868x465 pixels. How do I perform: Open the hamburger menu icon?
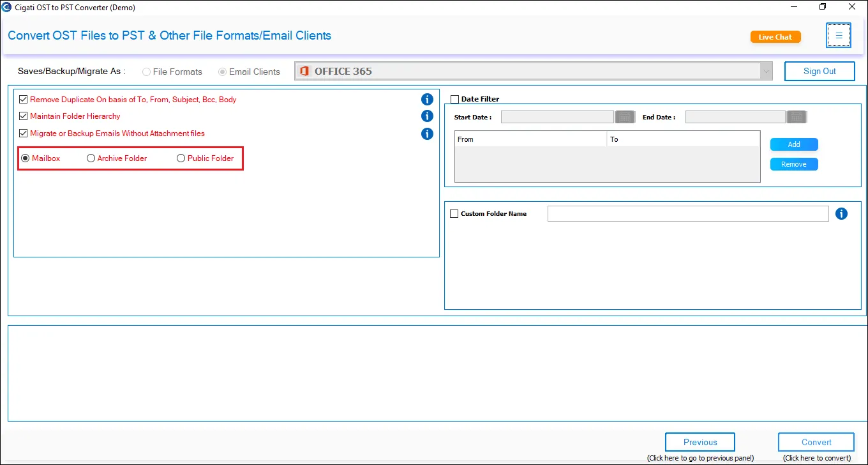pos(839,36)
